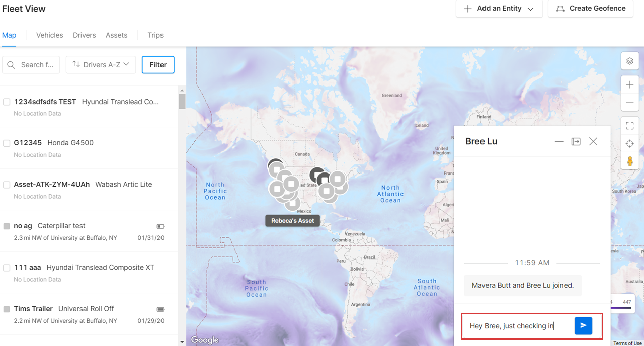644x346 pixels.
Task: Click the Rebeca's Asset map marker label
Action: (292, 221)
